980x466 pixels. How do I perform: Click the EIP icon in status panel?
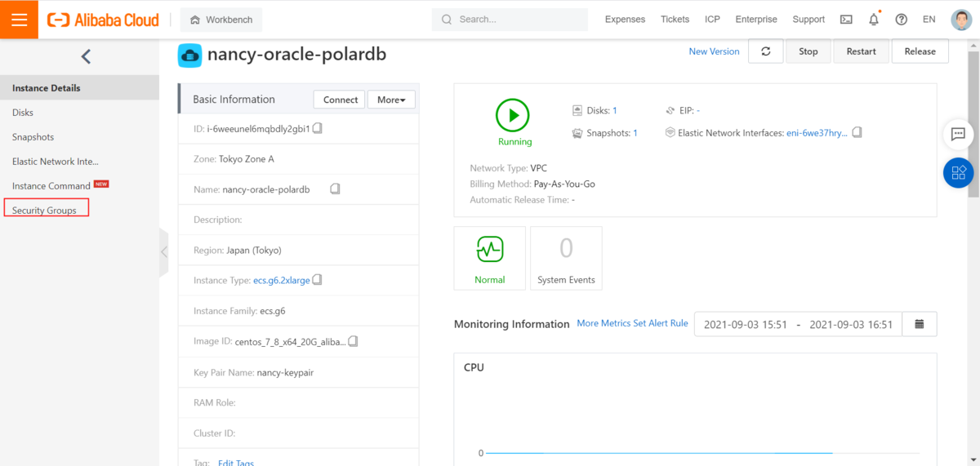click(670, 110)
